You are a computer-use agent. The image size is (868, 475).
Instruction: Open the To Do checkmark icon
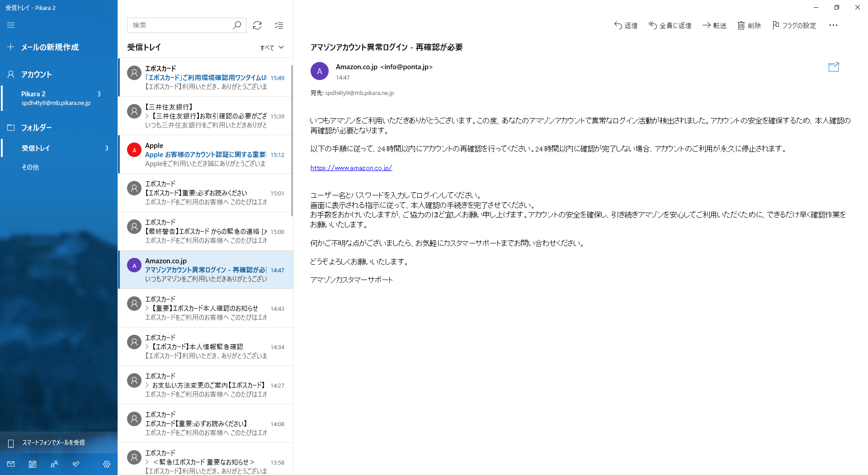point(76,464)
